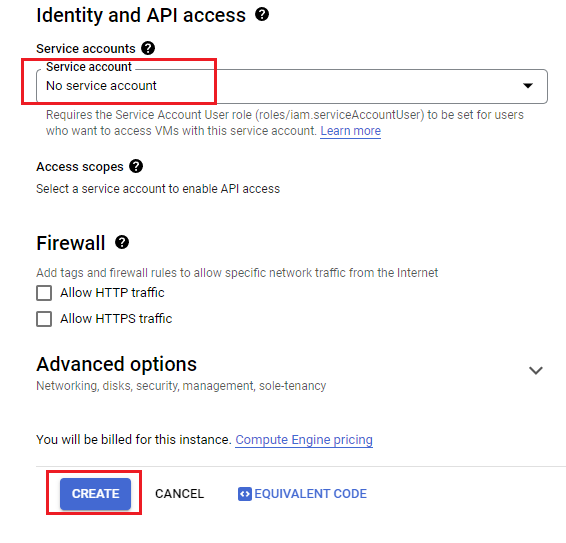
Task: Show help for the Firewall section
Action: tap(122, 242)
